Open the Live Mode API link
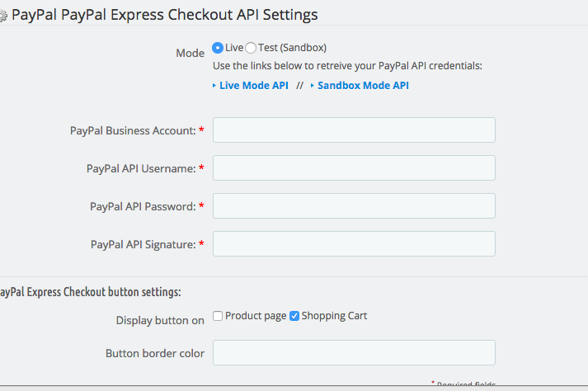 click(254, 86)
